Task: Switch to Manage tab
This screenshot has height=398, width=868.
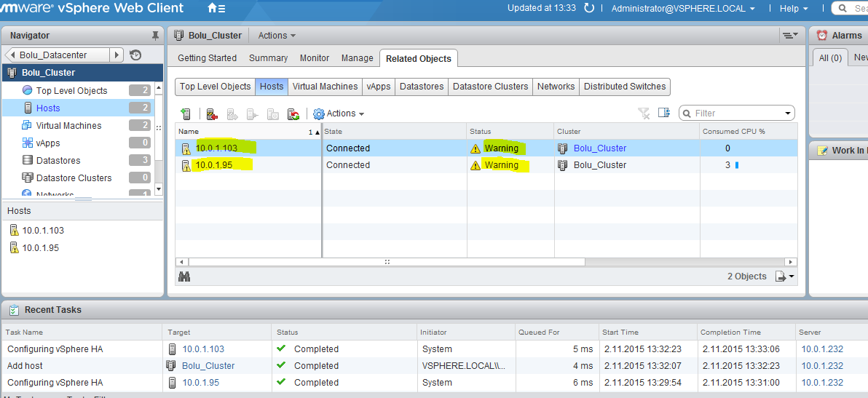Action: 357,58
